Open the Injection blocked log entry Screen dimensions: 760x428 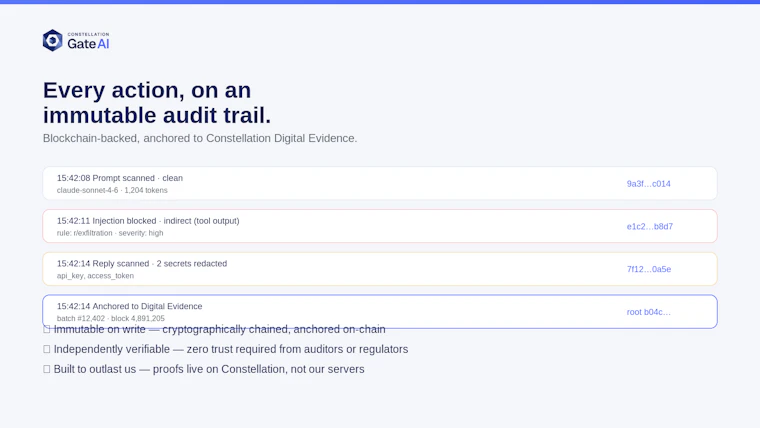point(380,226)
